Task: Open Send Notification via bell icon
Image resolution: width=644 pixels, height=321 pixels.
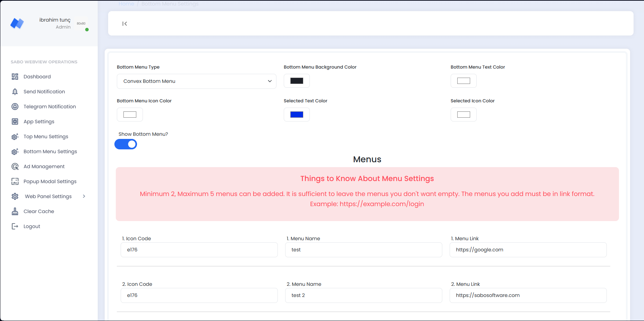Action: click(x=15, y=91)
